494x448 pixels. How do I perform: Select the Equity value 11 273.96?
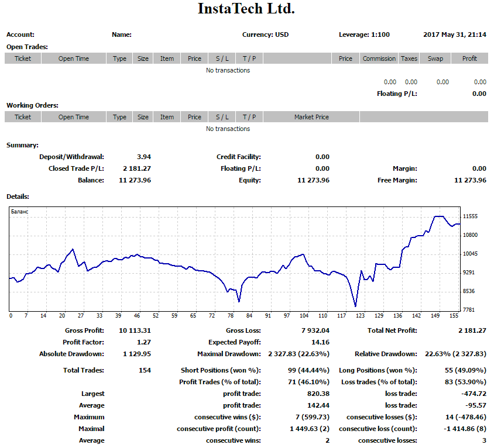pos(314,180)
